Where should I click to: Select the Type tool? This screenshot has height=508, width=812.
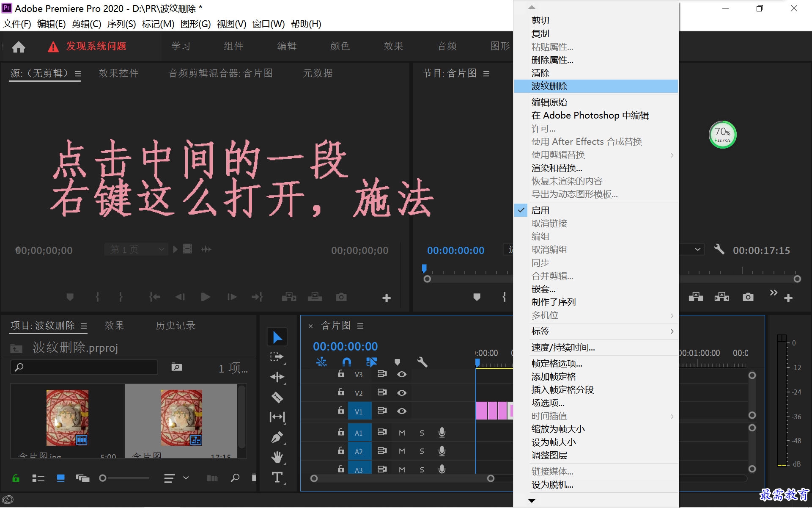(x=277, y=478)
